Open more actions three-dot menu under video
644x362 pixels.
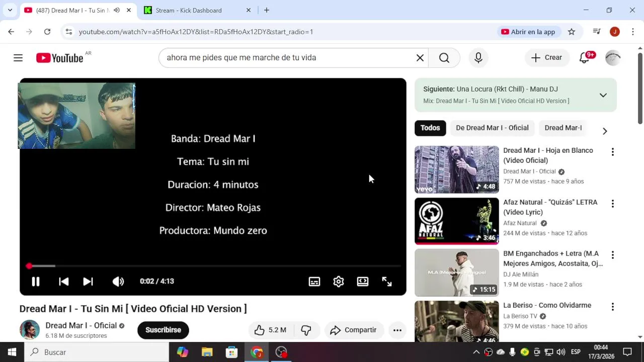397,330
